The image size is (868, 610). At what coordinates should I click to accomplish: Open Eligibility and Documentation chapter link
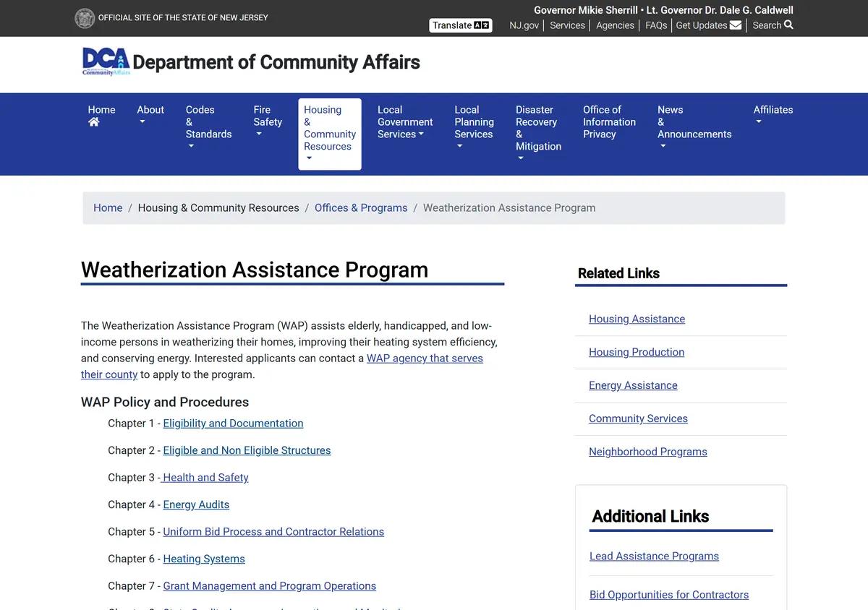coord(233,424)
